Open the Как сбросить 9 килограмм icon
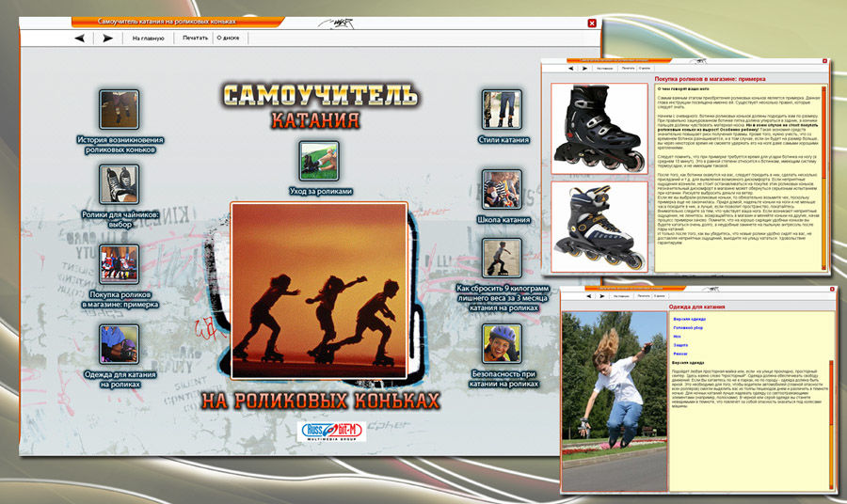847x504 pixels. coord(503,258)
